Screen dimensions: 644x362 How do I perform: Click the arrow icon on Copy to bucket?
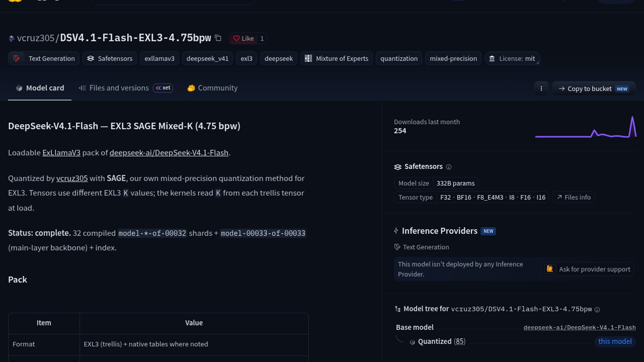(x=561, y=88)
